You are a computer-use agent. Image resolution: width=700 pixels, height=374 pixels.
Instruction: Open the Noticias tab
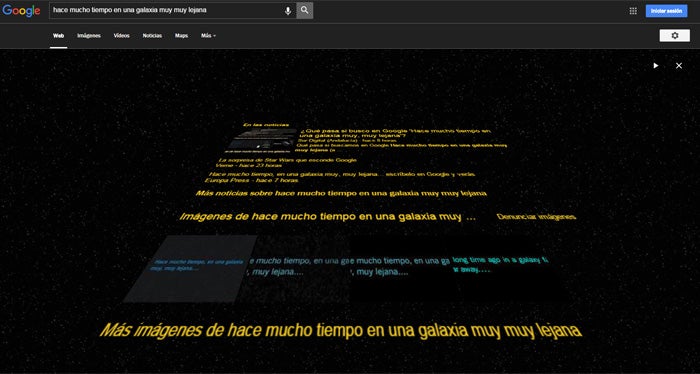(x=152, y=36)
